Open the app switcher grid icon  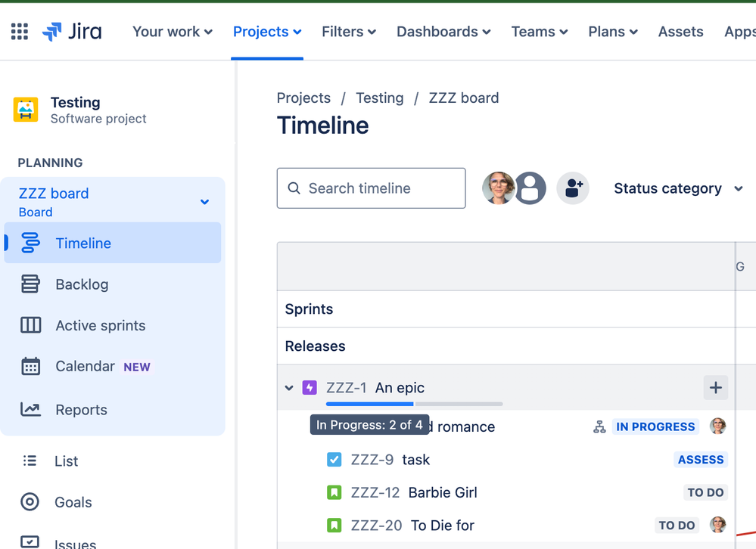pyautogui.click(x=20, y=32)
